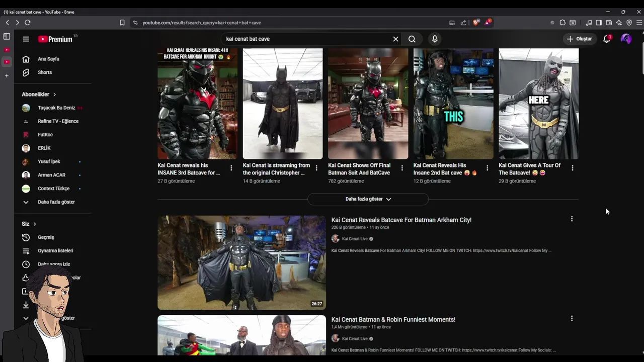Screen dimensions: 644x362
Task: Open Kai Cenat Live channel under Batman & Robin video
Action: [355, 338]
